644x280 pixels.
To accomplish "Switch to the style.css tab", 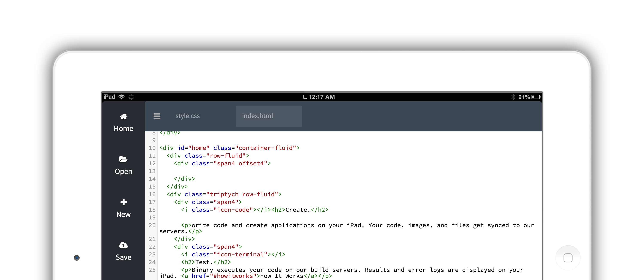I will pyautogui.click(x=187, y=116).
